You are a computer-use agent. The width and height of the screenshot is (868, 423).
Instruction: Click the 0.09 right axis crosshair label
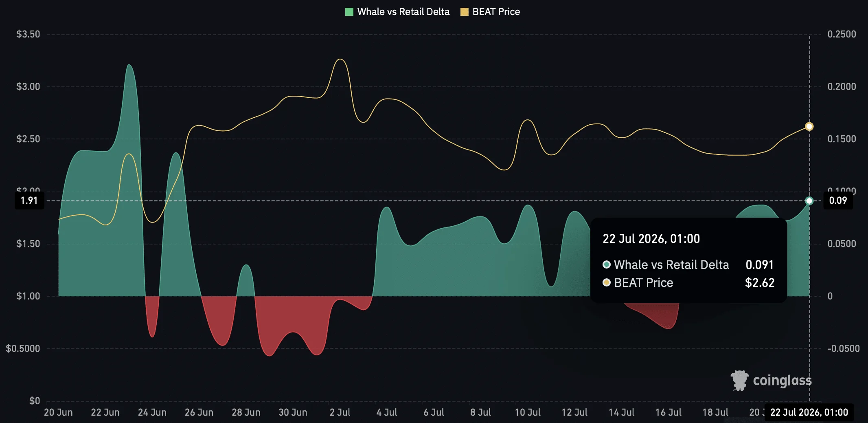click(x=838, y=200)
